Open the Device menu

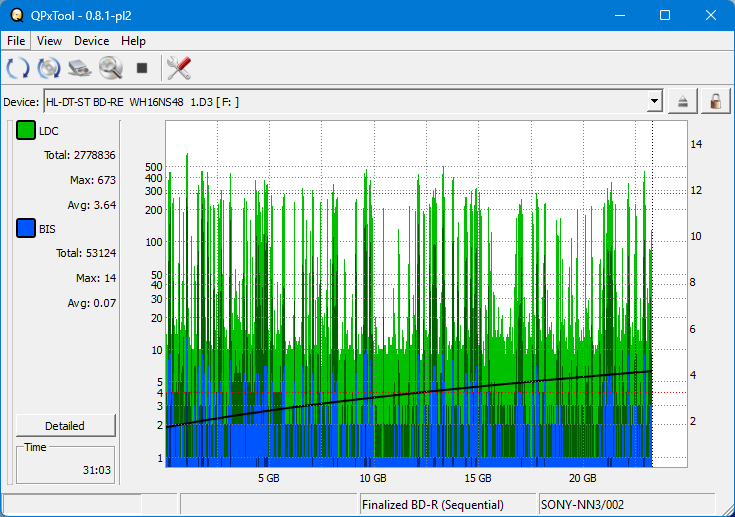tap(91, 41)
